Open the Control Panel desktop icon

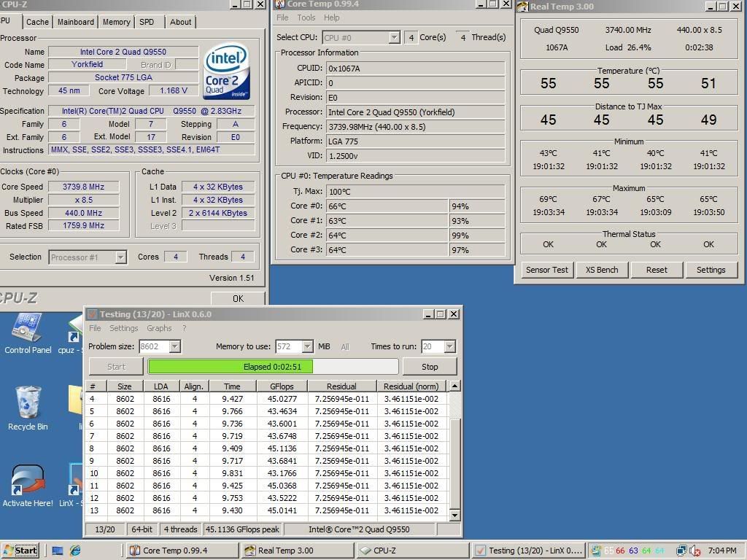point(28,333)
